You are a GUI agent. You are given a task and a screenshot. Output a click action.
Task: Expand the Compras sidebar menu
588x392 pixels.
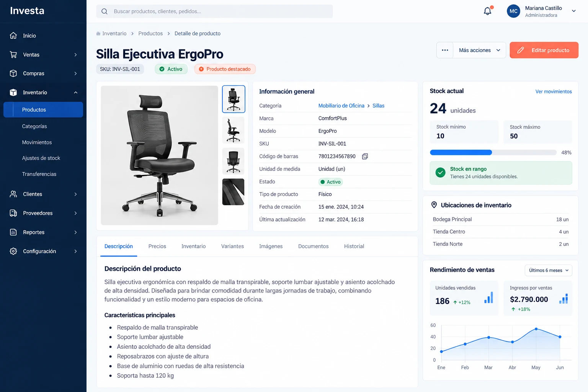click(x=75, y=73)
